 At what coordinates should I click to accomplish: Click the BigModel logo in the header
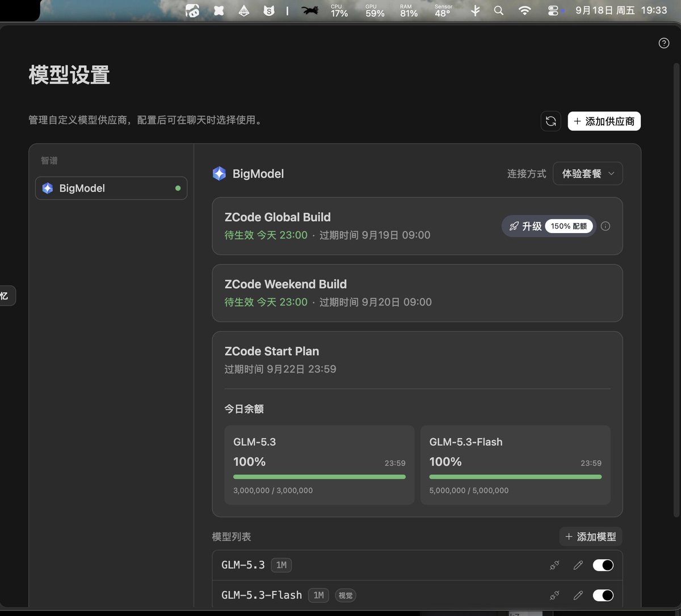[219, 174]
